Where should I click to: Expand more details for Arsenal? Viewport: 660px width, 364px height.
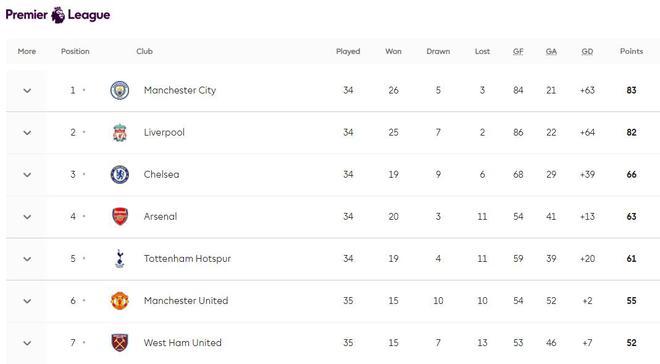27,217
